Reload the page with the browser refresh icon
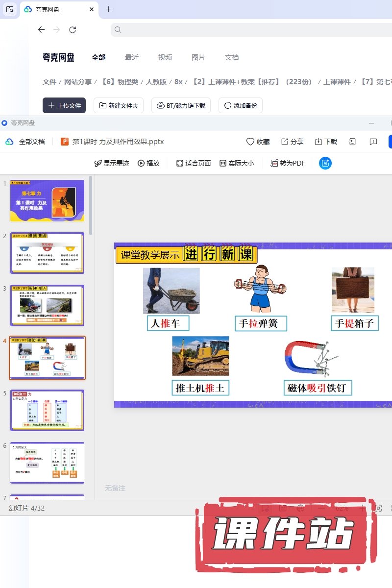Viewport: 392px width, 588px height. [x=73, y=30]
